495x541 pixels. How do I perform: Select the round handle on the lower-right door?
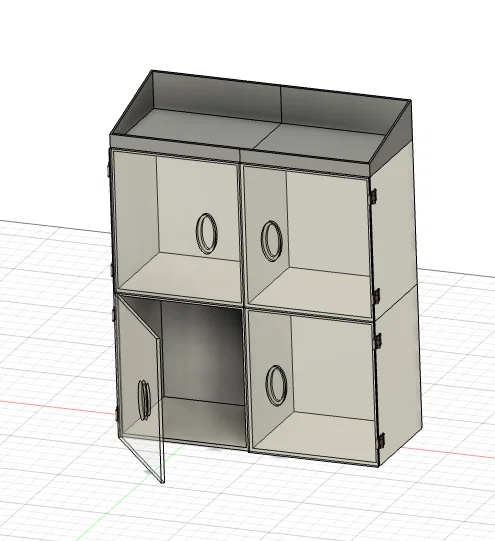coord(276,385)
